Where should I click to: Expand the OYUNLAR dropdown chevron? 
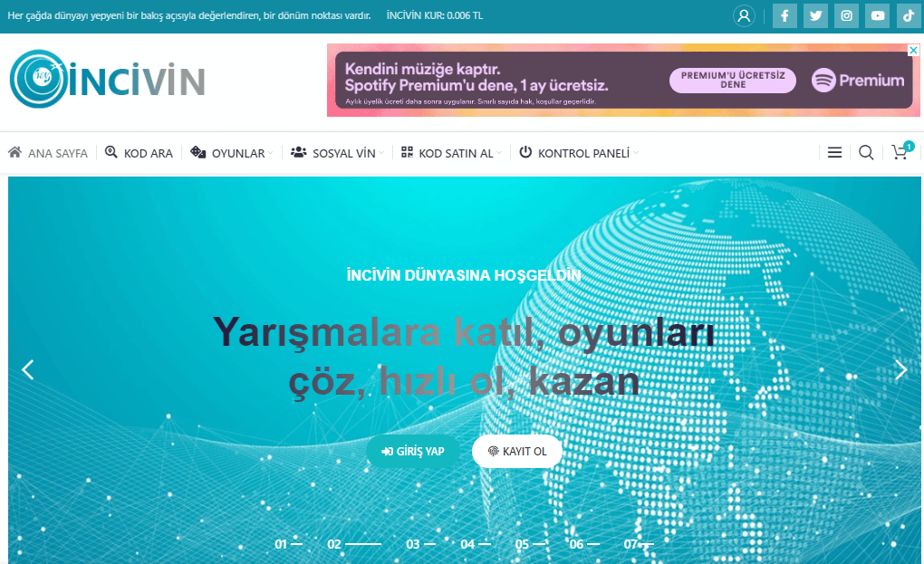pos(271,153)
